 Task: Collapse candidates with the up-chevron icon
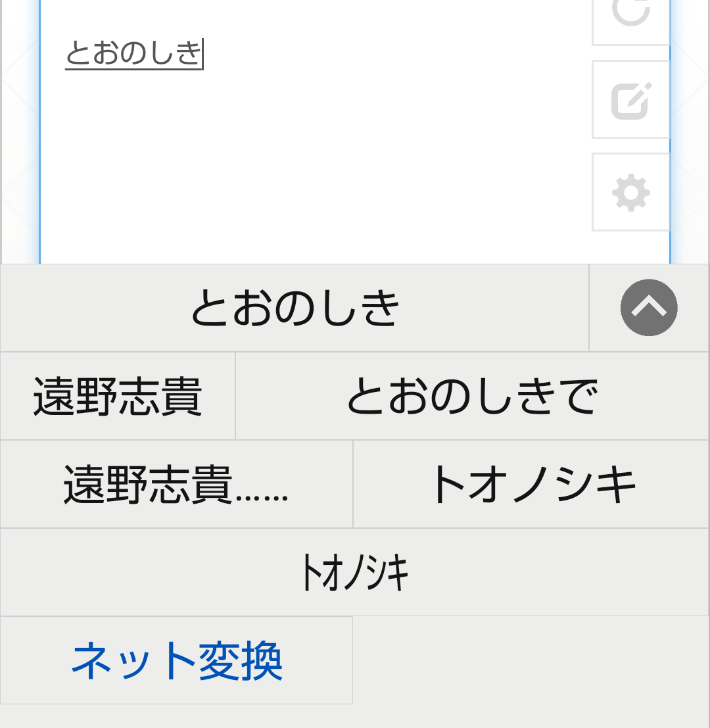pos(648,308)
